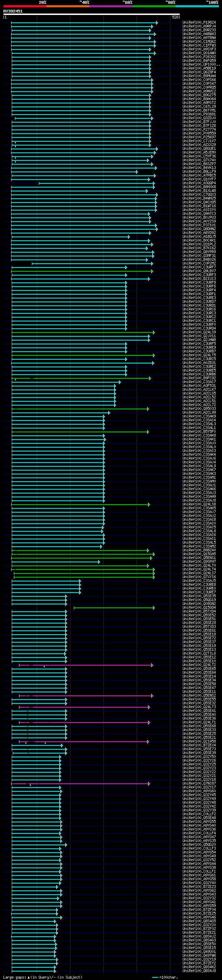Choose UniRef100_B7FJJ0 hit
The image size is (222, 980).
point(199,122)
